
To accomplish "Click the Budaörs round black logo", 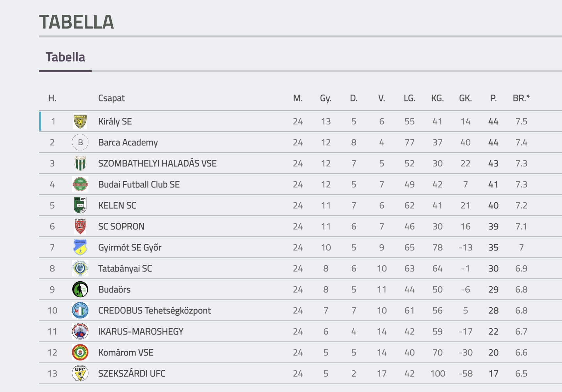I will pyautogui.click(x=80, y=290).
